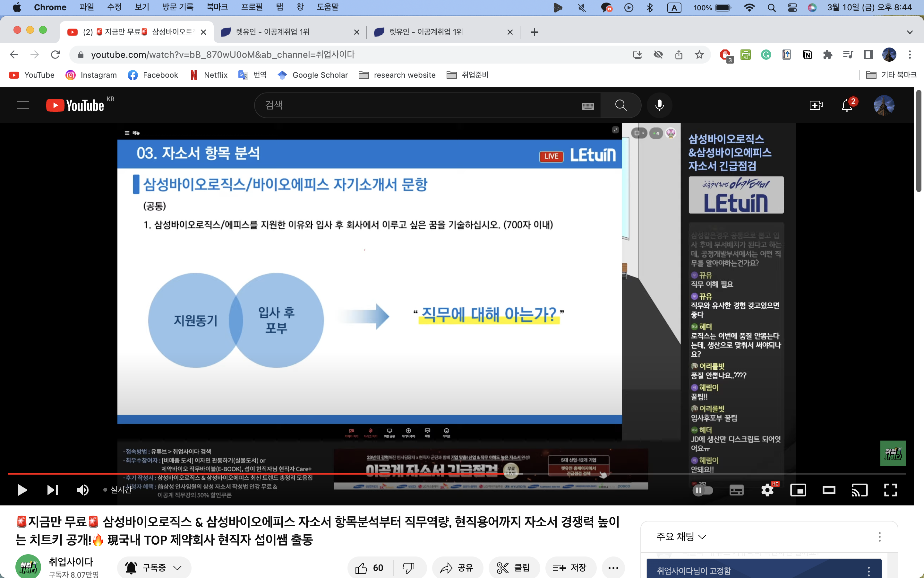Open Chrome extensions puzzle icon
Viewport: 924px width, 578px height.
(827, 55)
